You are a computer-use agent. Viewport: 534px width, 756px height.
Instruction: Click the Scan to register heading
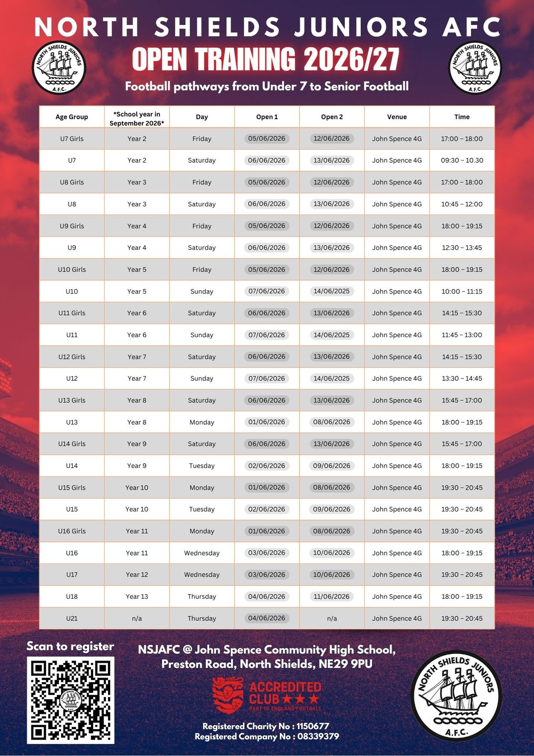(70, 646)
